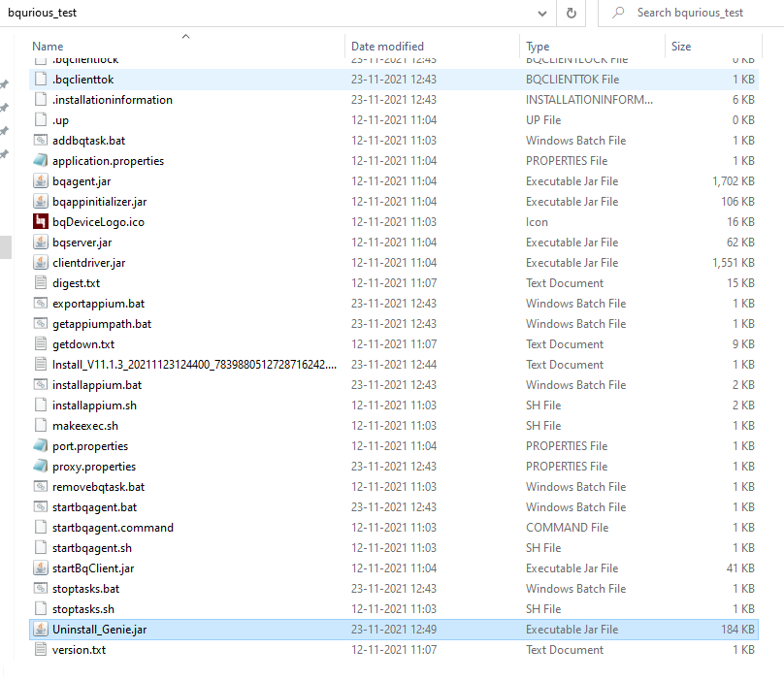The width and height of the screenshot is (784, 681).
Task: Click the getdown.txt document icon
Action: tap(41, 344)
